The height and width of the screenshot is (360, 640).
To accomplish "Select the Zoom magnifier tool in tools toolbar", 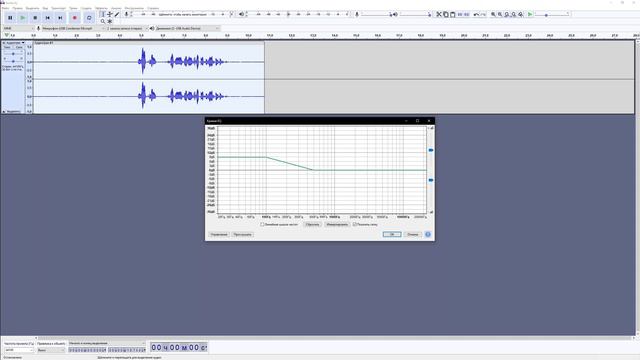I will [x=103, y=21].
